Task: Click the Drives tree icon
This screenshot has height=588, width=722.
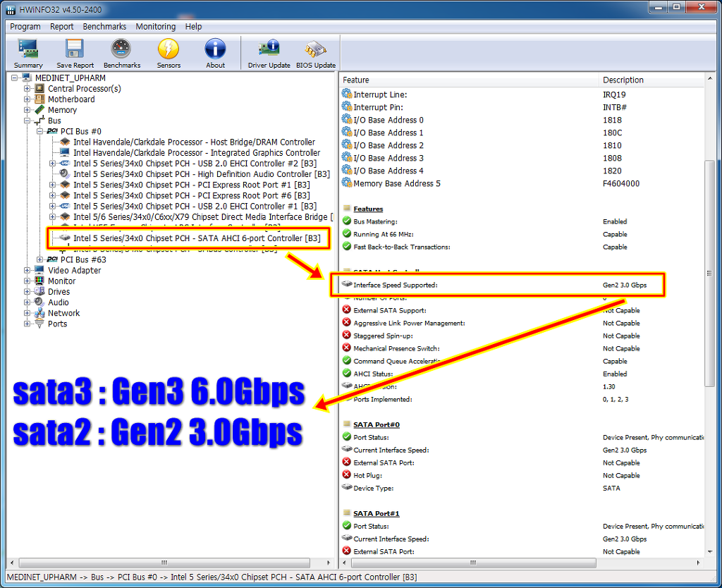Action: [x=39, y=291]
